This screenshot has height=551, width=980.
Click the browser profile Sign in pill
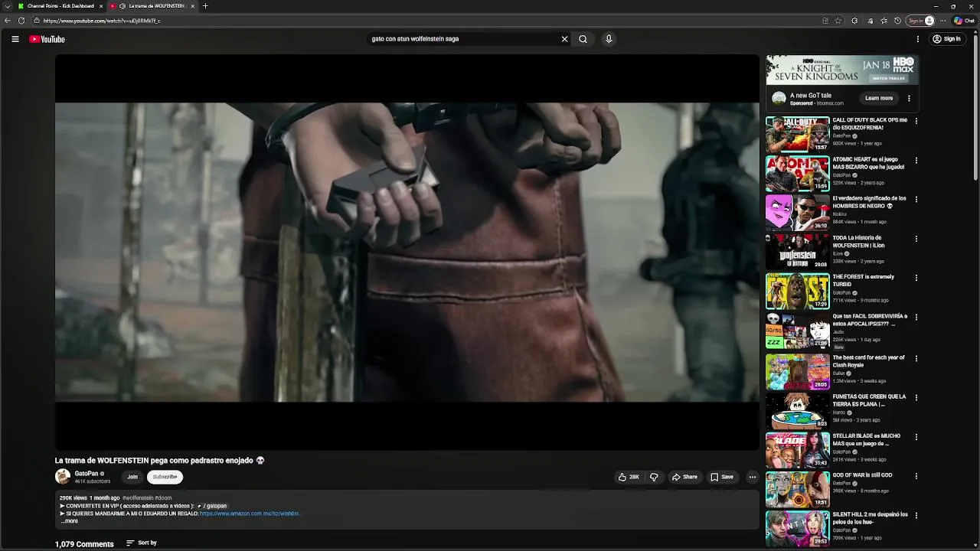[x=921, y=21]
